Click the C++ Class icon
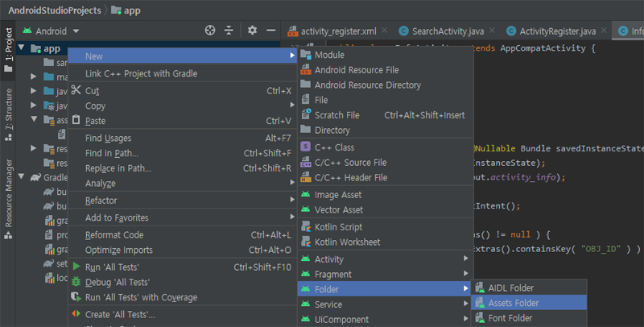This screenshot has width=644, height=327. [306, 147]
